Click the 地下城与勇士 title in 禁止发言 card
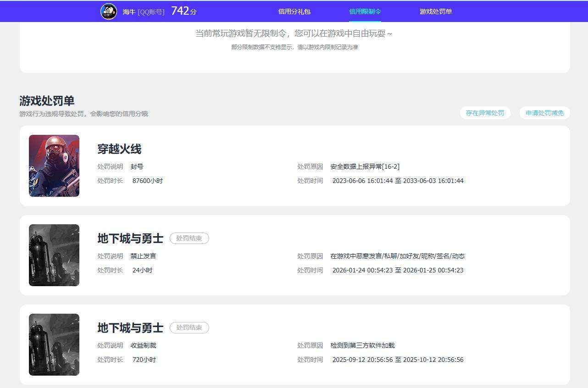Viewport: 588px width, 388px height. (x=130, y=238)
